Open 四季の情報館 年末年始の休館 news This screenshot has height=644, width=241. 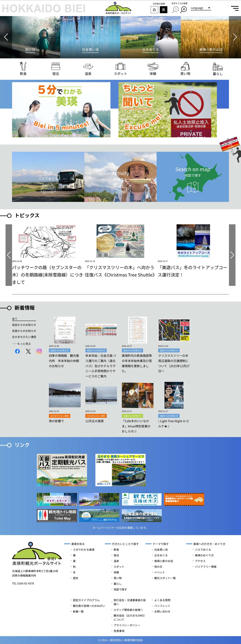pos(65,343)
